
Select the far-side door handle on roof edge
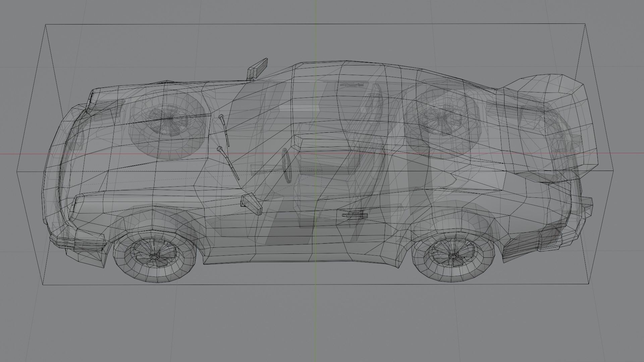(x=352, y=84)
